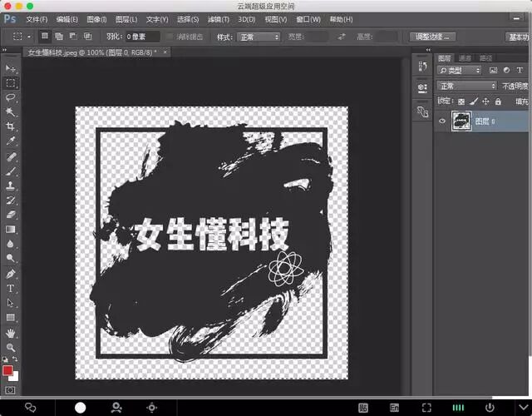Open the 滤镜(T) menu
The width and height of the screenshot is (532, 416).
[x=219, y=19]
